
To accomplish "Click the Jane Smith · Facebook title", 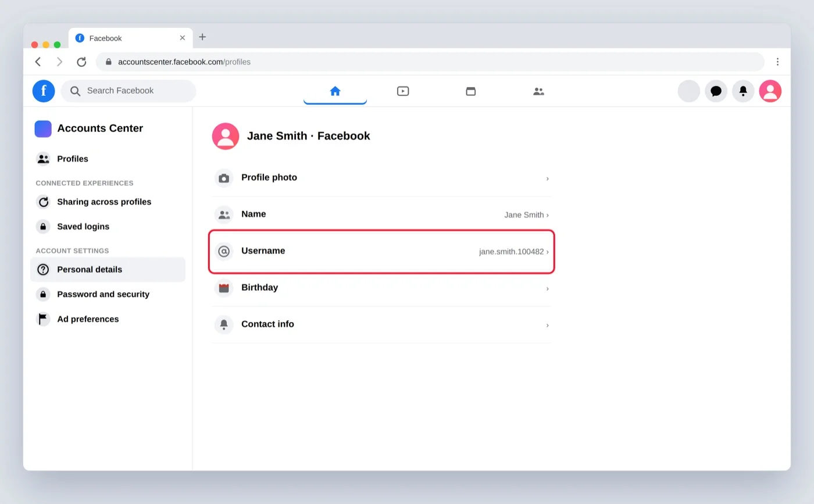I will click(x=309, y=136).
